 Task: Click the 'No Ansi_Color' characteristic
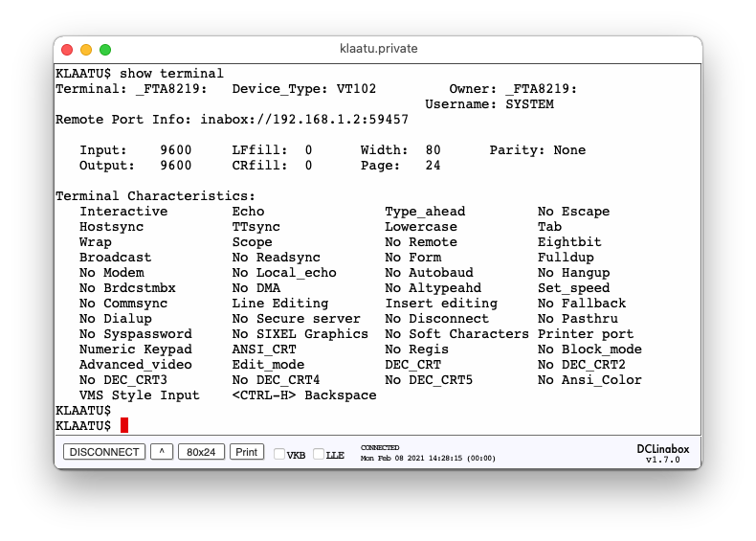click(589, 380)
